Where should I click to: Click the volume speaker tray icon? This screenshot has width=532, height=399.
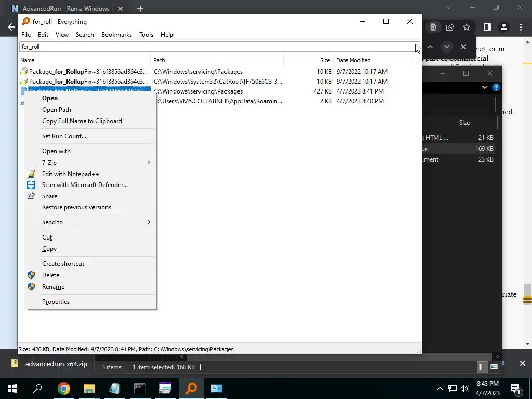click(464, 389)
